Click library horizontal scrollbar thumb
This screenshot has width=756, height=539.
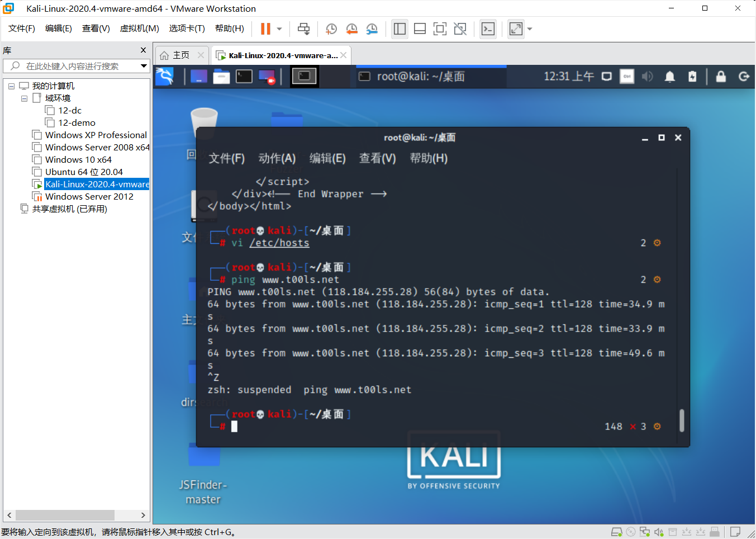click(65, 515)
